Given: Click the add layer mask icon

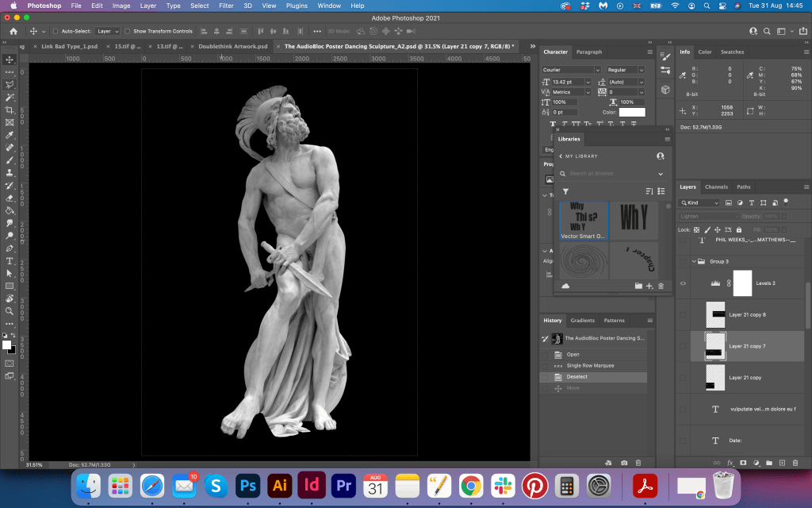Looking at the screenshot, I should pos(743,462).
